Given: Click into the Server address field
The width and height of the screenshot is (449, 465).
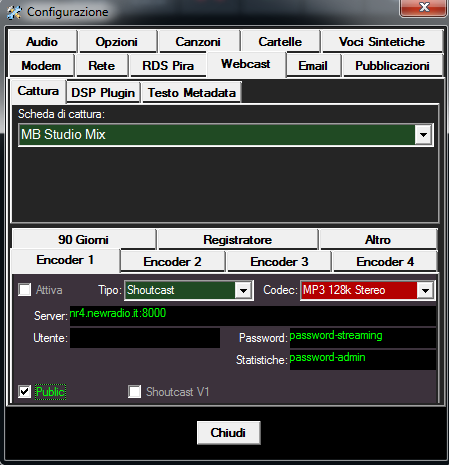Looking at the screenshot, I should [x=253, y=315].
